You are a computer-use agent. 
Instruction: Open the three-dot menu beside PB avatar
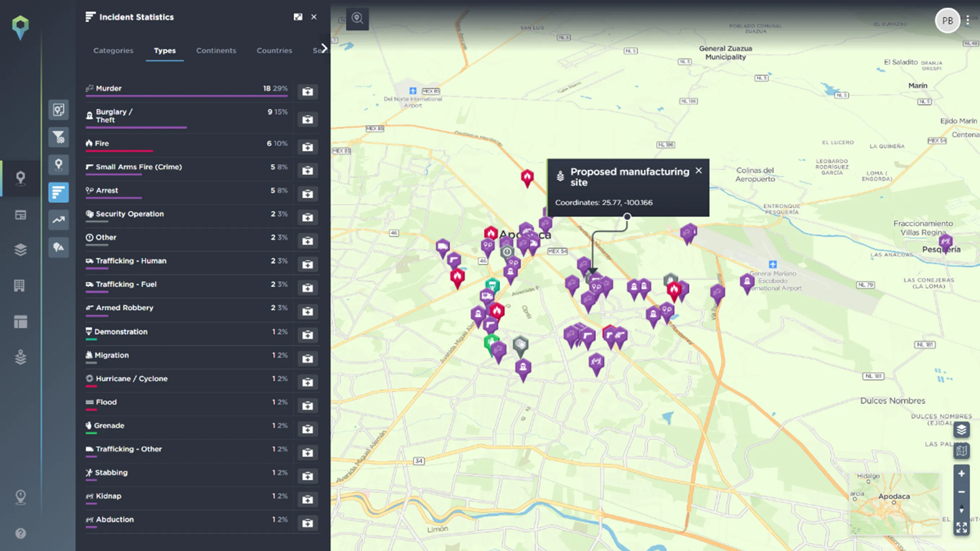968,21
